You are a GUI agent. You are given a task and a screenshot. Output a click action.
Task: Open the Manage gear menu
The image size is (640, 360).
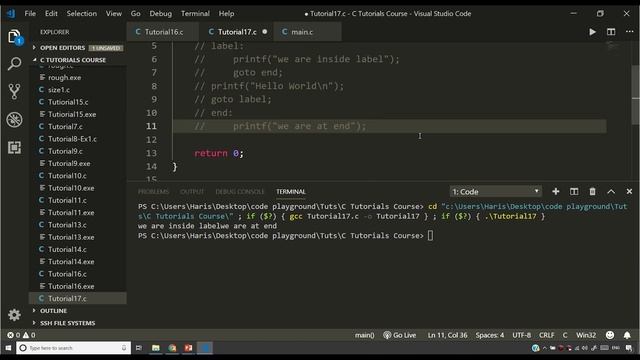pyautogui.click(x=14, y=315)
